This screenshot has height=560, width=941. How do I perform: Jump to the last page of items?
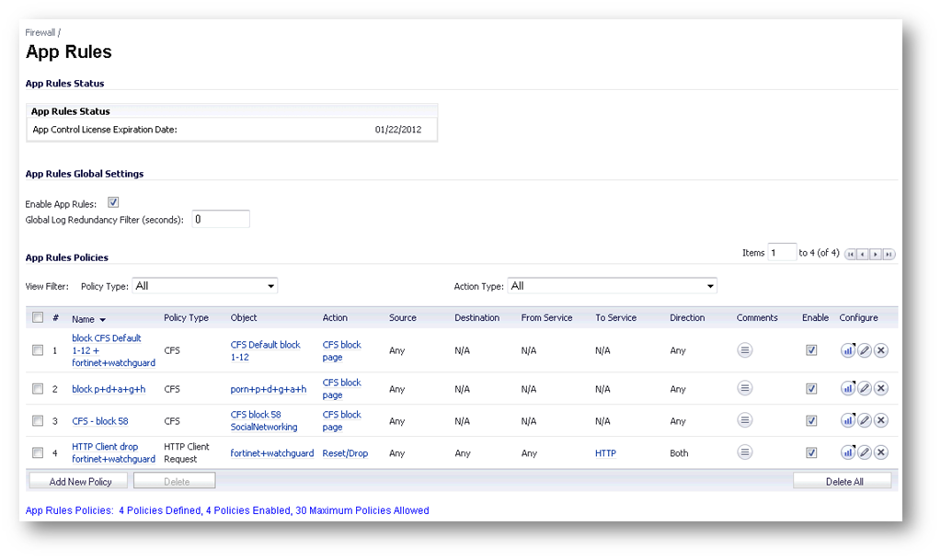889,255
